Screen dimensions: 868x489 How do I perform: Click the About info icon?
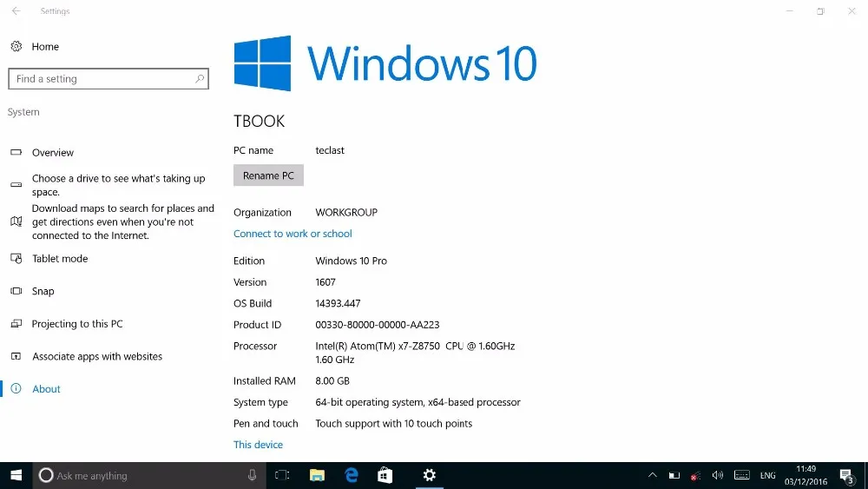16,389
